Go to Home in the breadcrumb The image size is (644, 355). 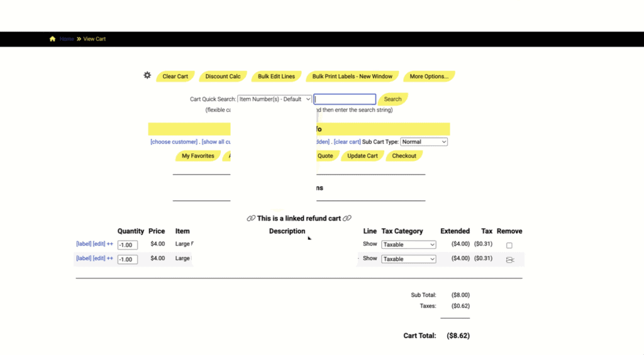click(x=67, y=39)
